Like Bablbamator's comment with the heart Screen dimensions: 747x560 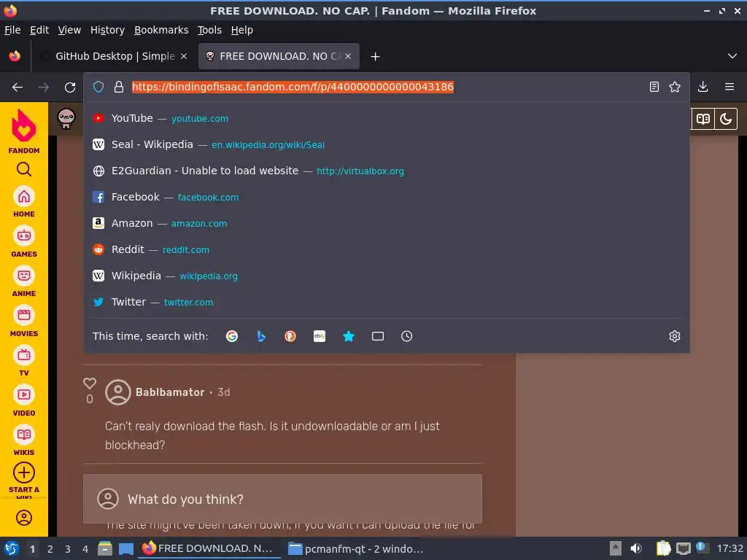90,384
